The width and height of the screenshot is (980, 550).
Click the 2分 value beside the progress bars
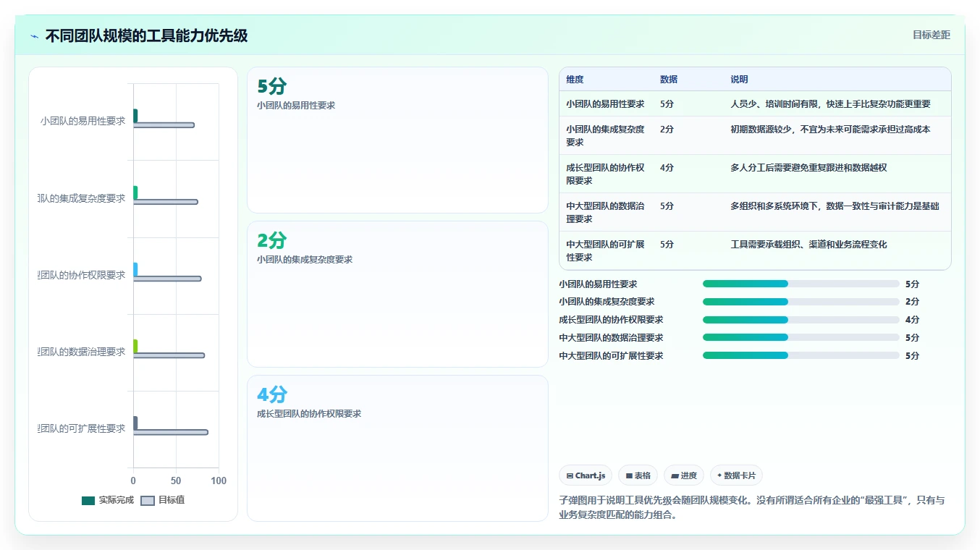[x=912, y=302]
